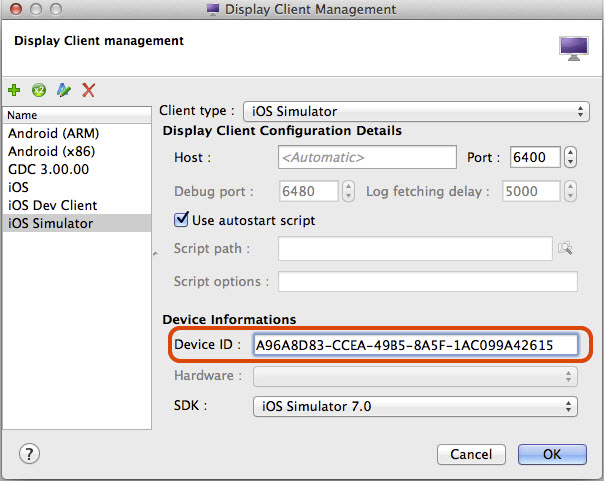Viewport: 604px width, 481px height.
Task: Disable the Use autostart script checkbox
Action: click(x=182, y=219)
